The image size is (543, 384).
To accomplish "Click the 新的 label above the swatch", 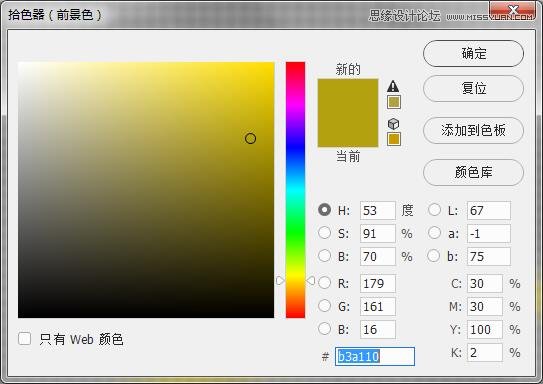I will tap(348, 69).
